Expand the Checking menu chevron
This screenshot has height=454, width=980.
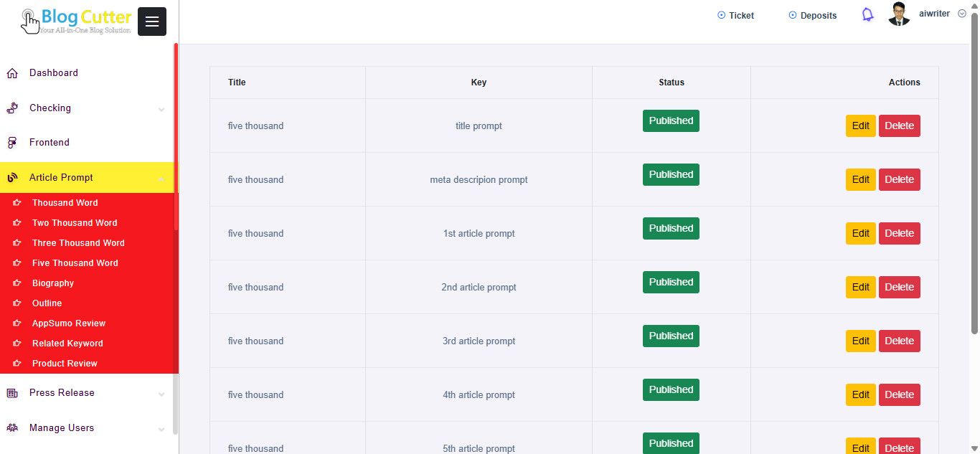161,109
